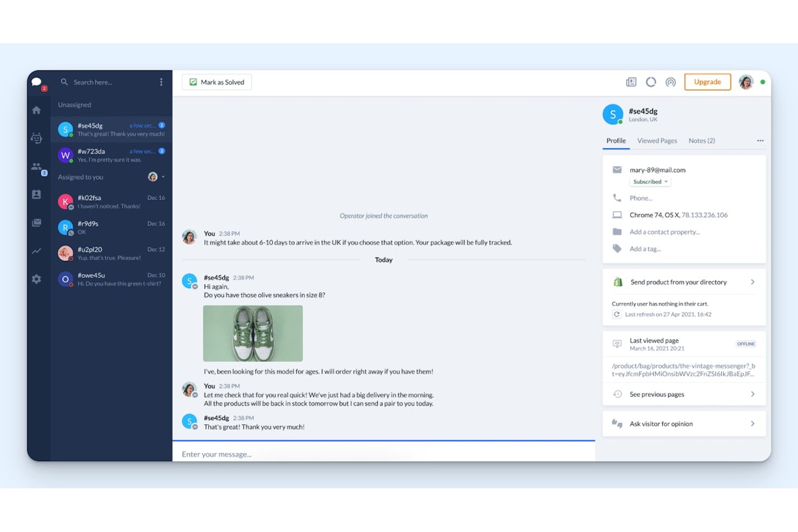The image size is (798, 532).
Task: Open conversation #u2pl20 in the list
Action: point(112,253)
